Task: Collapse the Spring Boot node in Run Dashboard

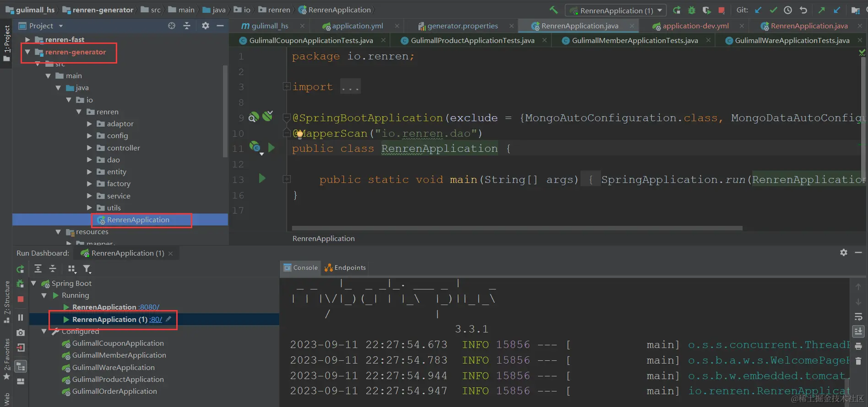Action: 33,284
